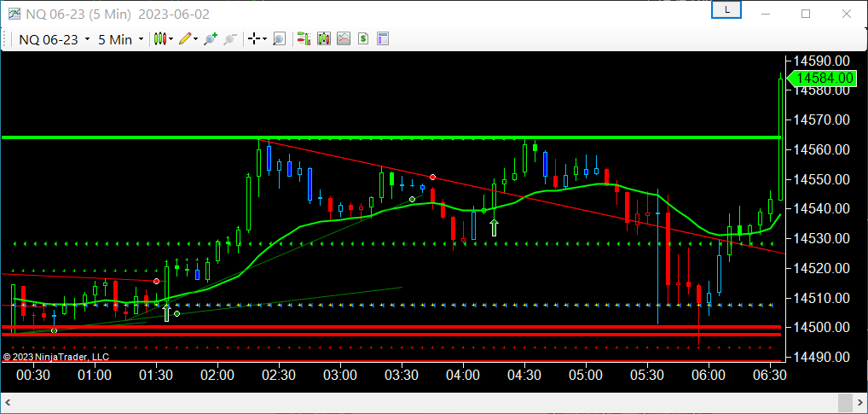Image resolution: width=868 pixels, height=414 pixels.
Task: Click the green anchor dot near 01:40
Action: [x=177, y=313]
